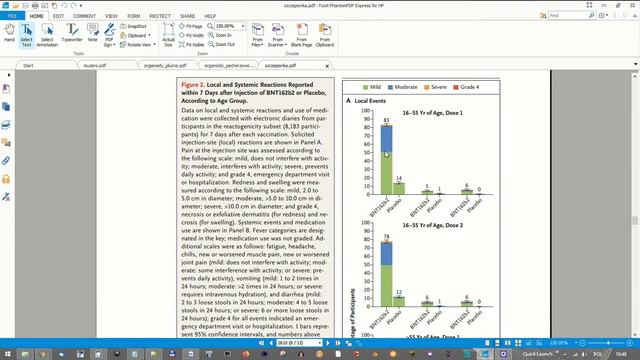
Task: Open file from quick access toolbar
Action: click(x=16, y=5)
